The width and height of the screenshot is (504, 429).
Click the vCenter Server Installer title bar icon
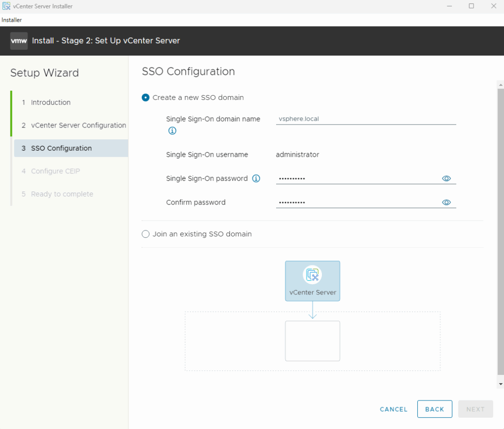tap(6, 6)
